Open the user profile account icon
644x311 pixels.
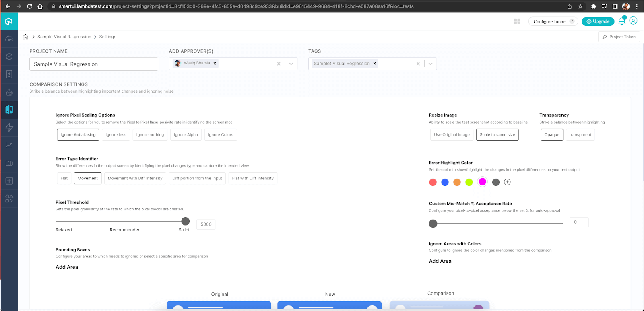click(633, 21)
